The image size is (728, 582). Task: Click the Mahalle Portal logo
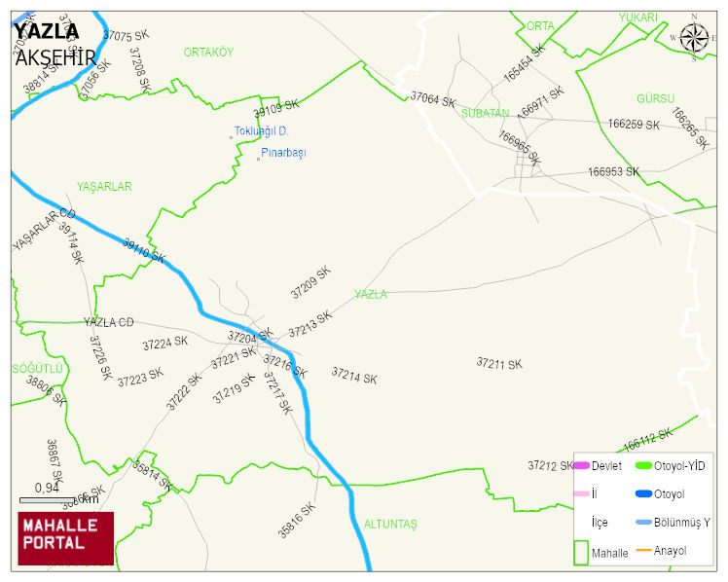point(66,538)
